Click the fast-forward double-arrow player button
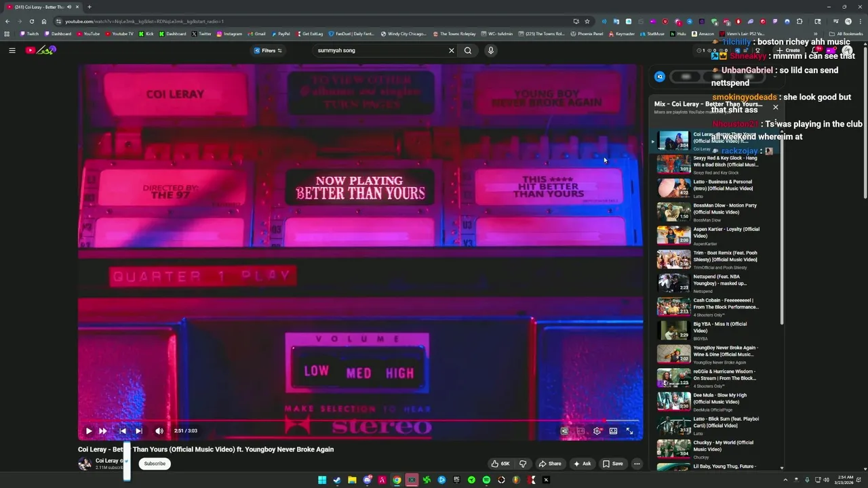The width and height of the screenshot is (868, 488). pos(103,431)
